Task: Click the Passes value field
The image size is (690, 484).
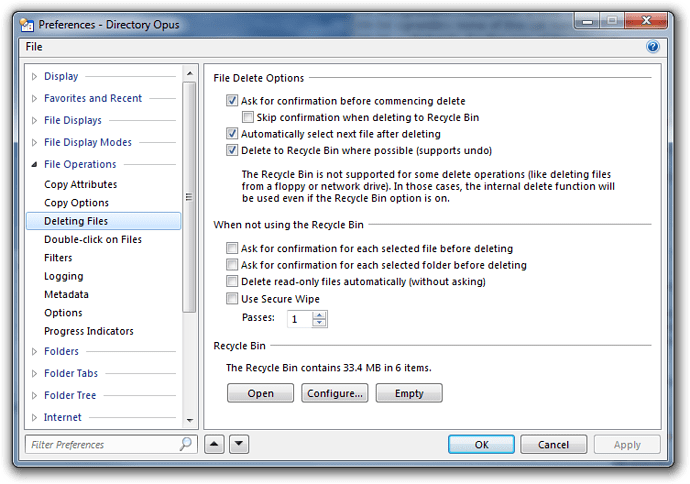Action: pyautogui.click(x=300, y=319)
